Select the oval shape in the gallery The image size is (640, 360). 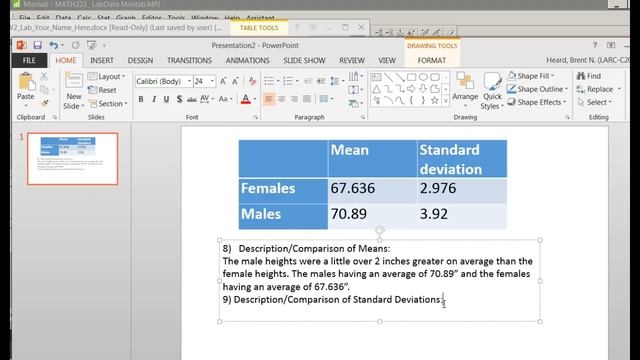coord(423,77)
